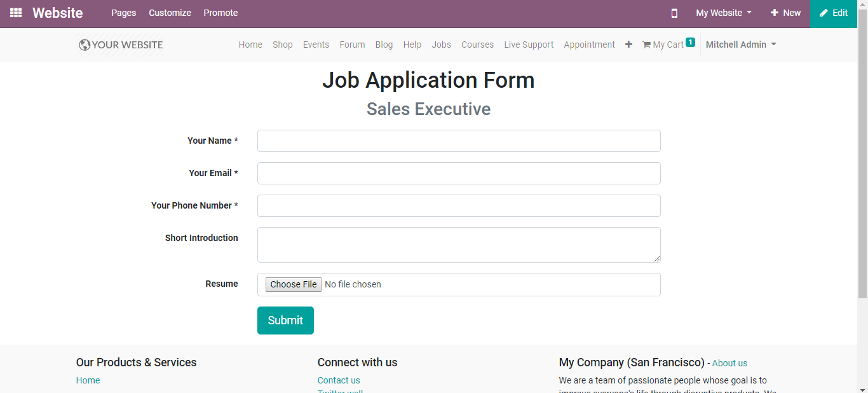Open the apps grid menu icon

click(16, 13)
